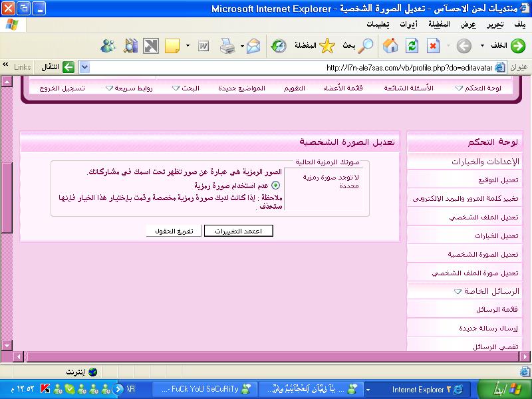This screenshot has width=532, height=399.
Task: Open Search with the magnifier icon
Action: coord(366,46)
